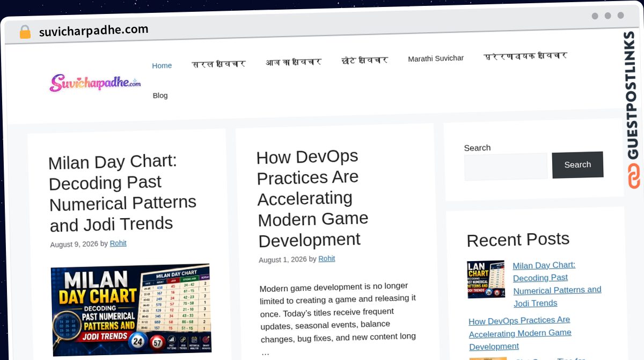Click the Suvicharpadhe.com site logo
The image size is (644, 360).
pos(95,83)
